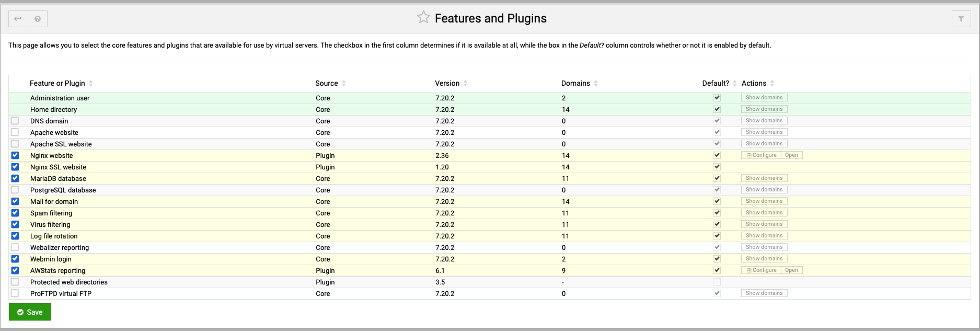Open the help question-mark icon
The height and width of the screenshot is (331, 980).
38,19
